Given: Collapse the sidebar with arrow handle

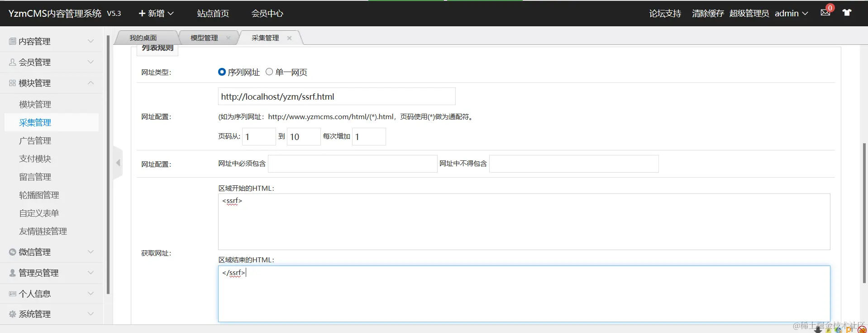Looking at the screenshot, I should pos(118,163).
